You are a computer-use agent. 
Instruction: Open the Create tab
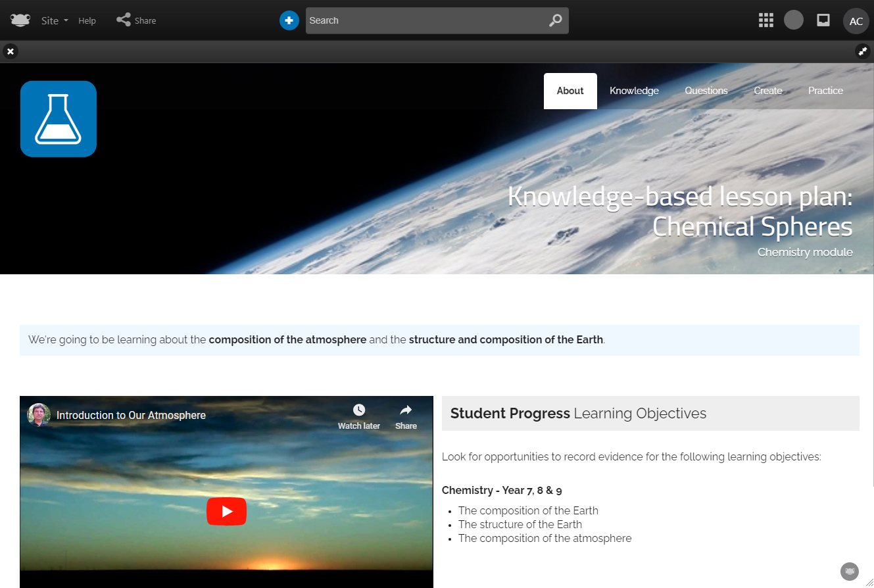(x=768, y=91)
